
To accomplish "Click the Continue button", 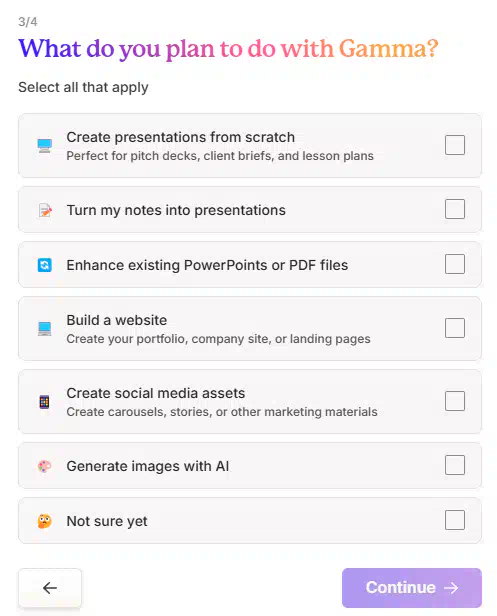I will pos(412,588).
